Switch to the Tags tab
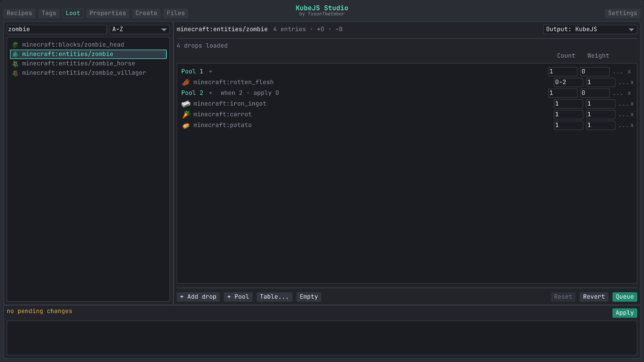The image size is (644, 362). (49, 13)
